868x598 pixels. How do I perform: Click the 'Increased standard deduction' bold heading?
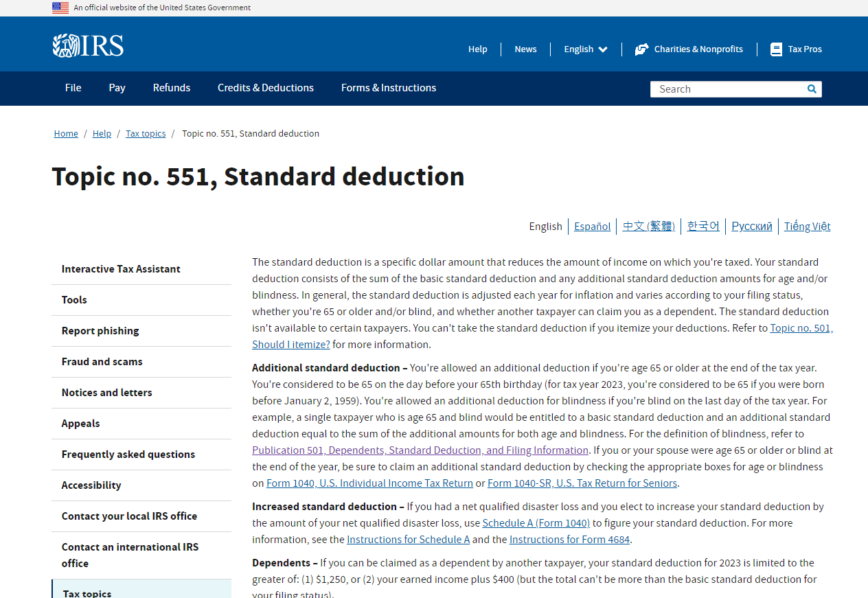click(328, 507)
